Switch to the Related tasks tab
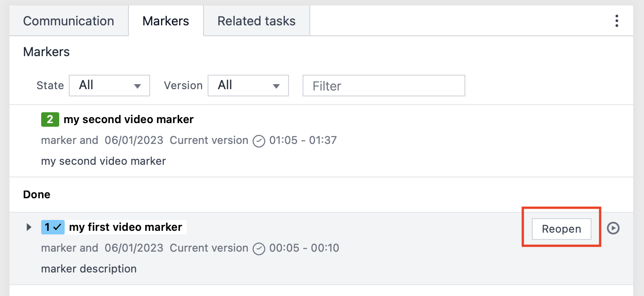The height and width of the screenshot is (296, 644). pos(256,20)
